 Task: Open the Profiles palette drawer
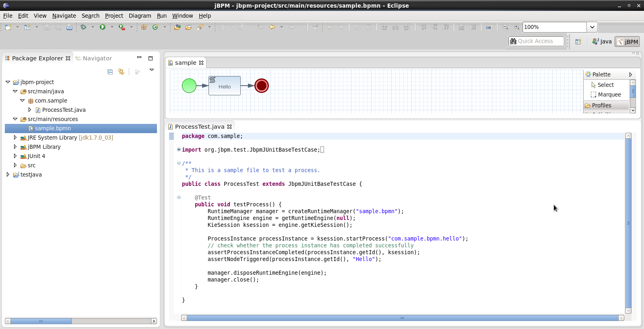click(x=601, y=105)
